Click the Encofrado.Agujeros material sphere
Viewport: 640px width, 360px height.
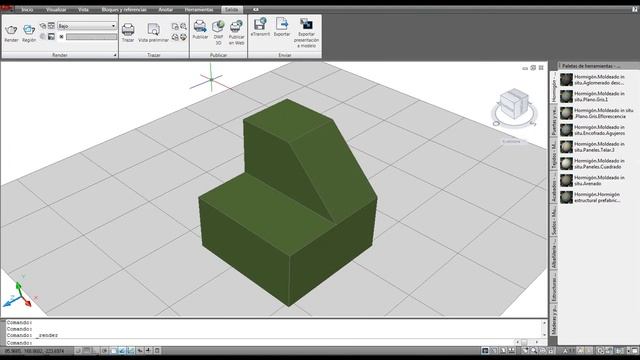pyautogui.click(x=567, y=130)
